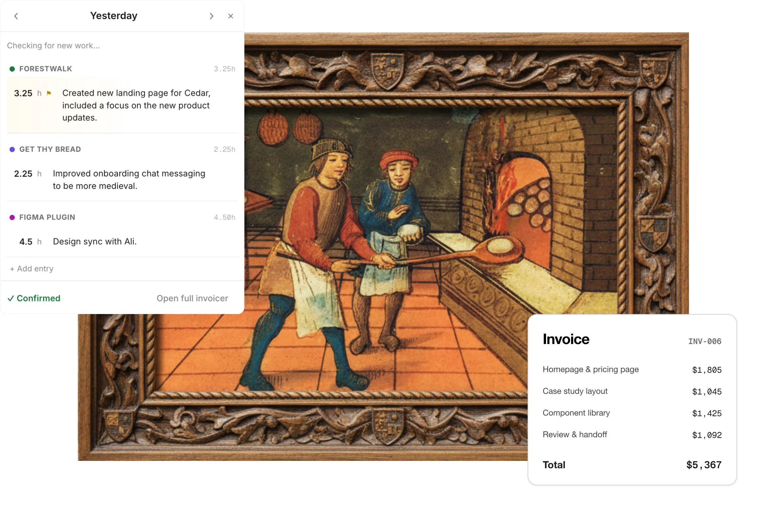Image resolution: width=770 pixels, height=532 pixels.
Task: Click the Confirmed status button
Action: (x=34, y=299)
